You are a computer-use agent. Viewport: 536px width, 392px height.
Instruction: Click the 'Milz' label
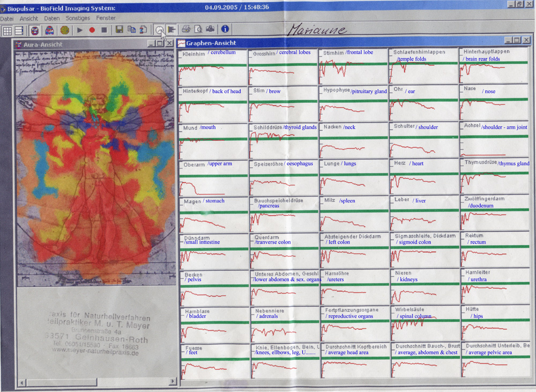330,200
